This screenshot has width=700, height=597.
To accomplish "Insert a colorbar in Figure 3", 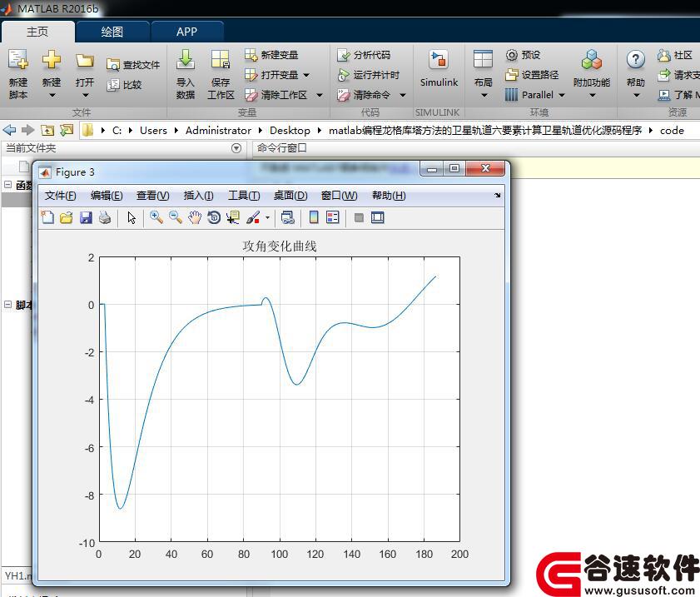I will click(x=314, y=217).
